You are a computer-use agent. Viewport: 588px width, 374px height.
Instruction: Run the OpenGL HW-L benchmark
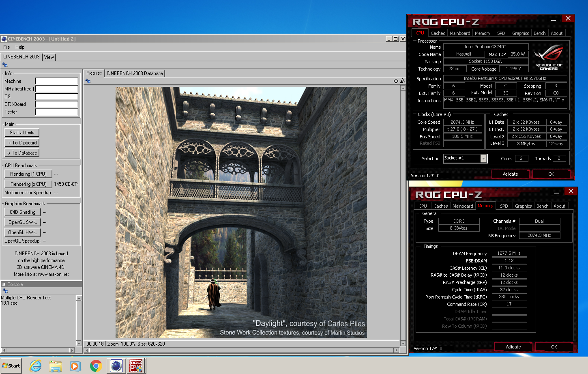(x=23, y=232)
